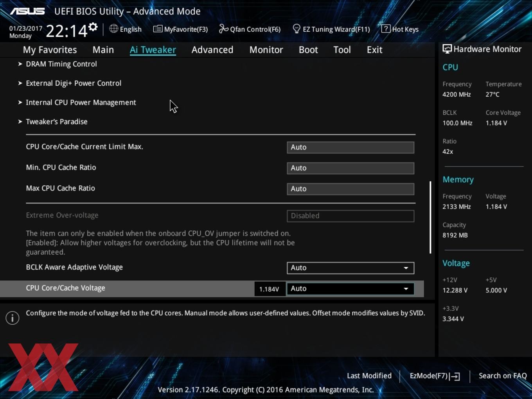
Task: Click the MyFavorite list icon
Action: click(x=158, y=29)
